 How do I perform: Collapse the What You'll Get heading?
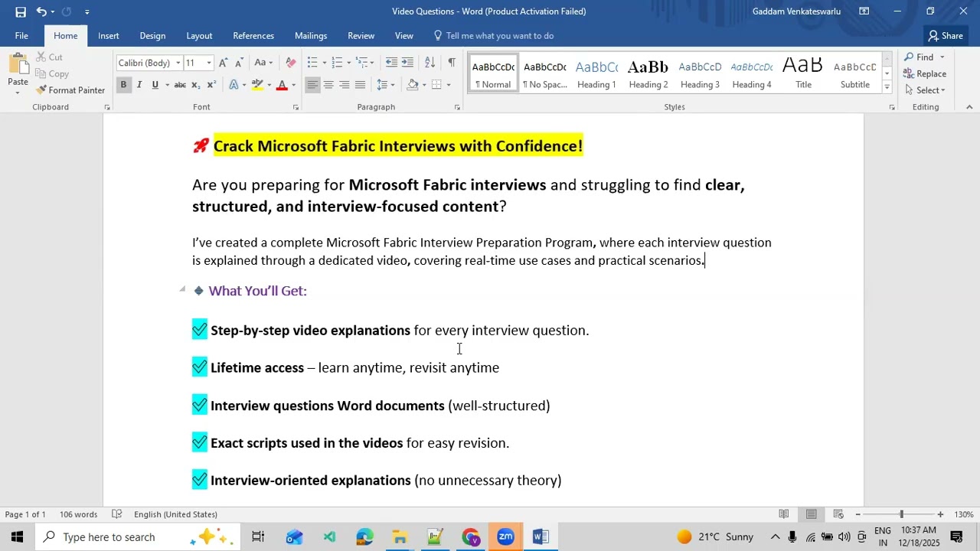coord(182,289)
